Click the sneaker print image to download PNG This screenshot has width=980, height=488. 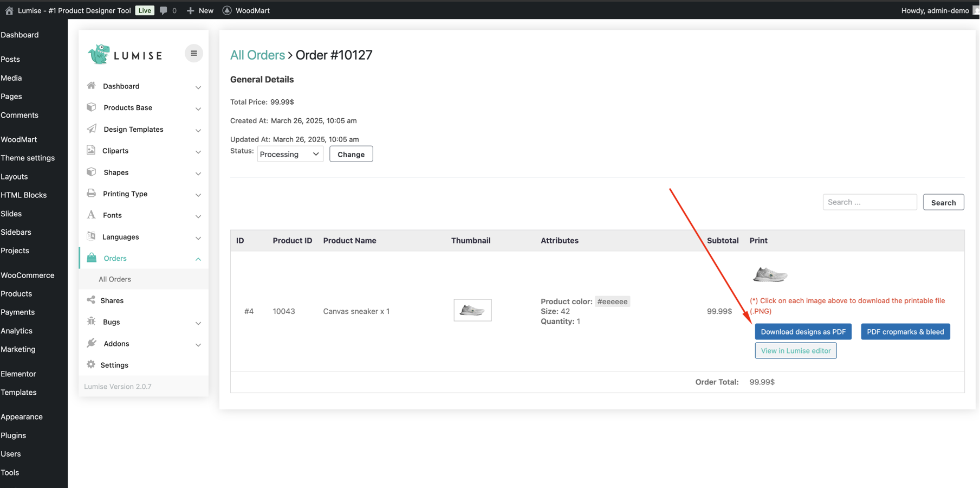tap(770, 274)
